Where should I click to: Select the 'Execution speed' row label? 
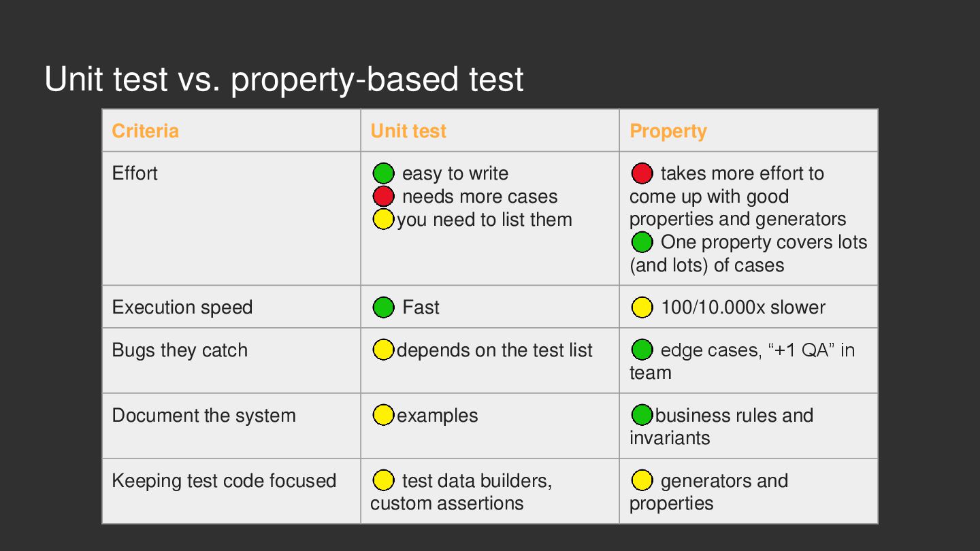pos(182,307)
